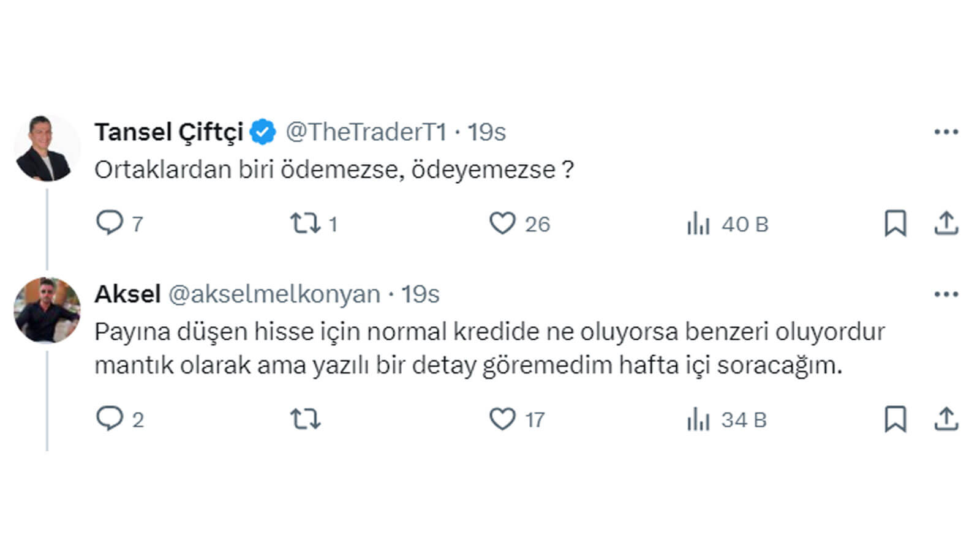Viewport: 980px width, 551px height.
Task: View analytics showing 34 B views
Action: 698,419
